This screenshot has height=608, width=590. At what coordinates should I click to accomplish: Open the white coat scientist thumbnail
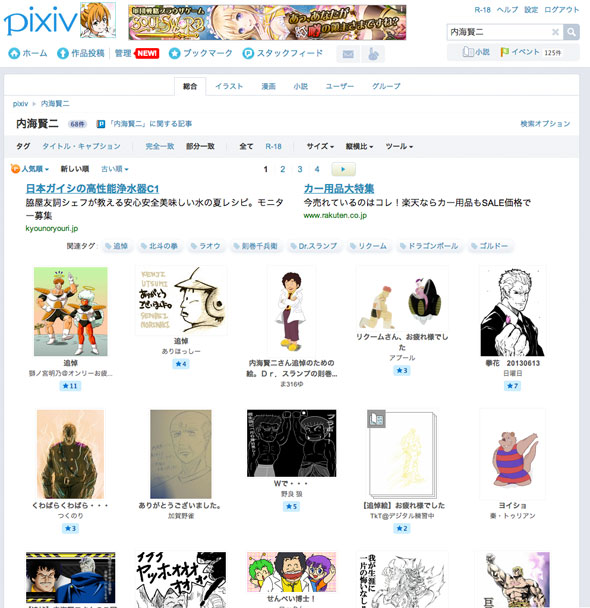click(292, 310)
